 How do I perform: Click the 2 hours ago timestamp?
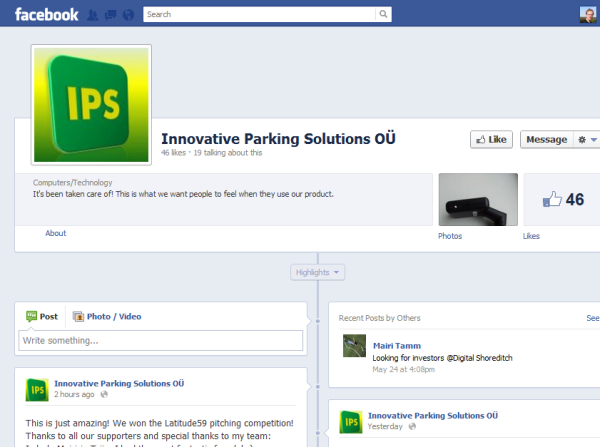pyautogui.click(x=74, y=394)
